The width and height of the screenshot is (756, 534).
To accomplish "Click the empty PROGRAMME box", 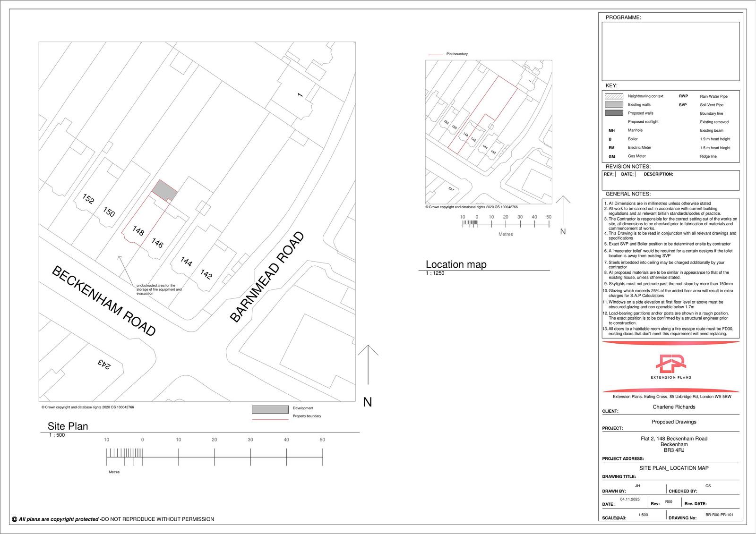I will (x=670, y=51).
